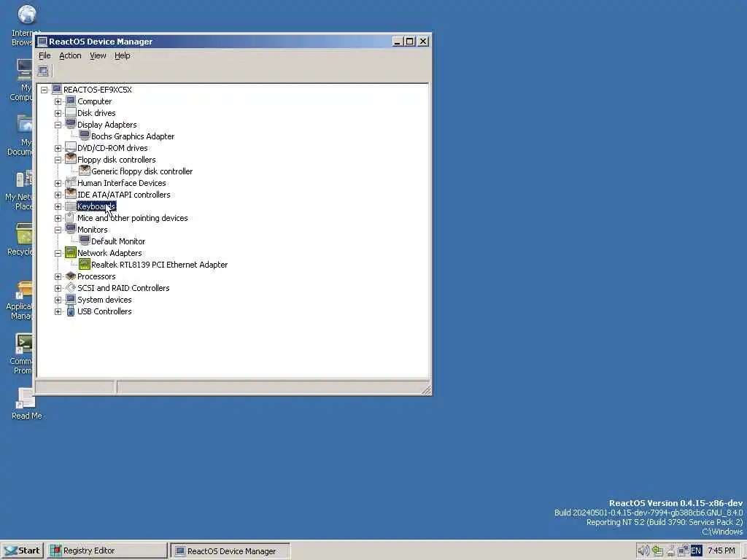The width and height of the screenshot is (747, 560).
Task: Expand the Human Interface Devices node
Action: coord(58,183)
